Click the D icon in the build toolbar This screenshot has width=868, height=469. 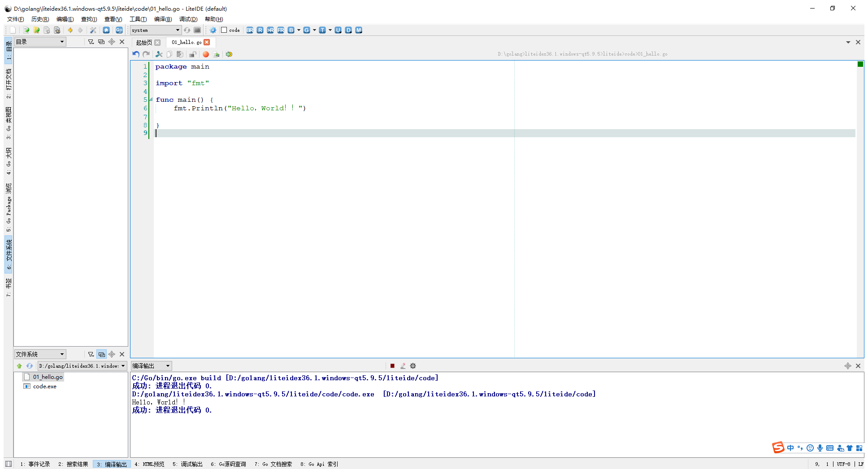[x=348, y=30]
